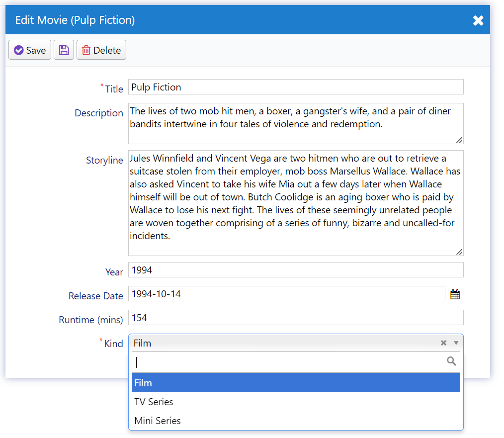Screen dimensions: 504x438
Task: Select the Mini Series option
Action: [x=296, y=421]
